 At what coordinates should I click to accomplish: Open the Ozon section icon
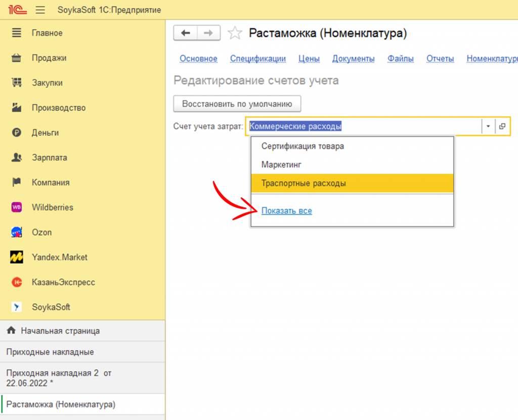[x=17, y=232]
